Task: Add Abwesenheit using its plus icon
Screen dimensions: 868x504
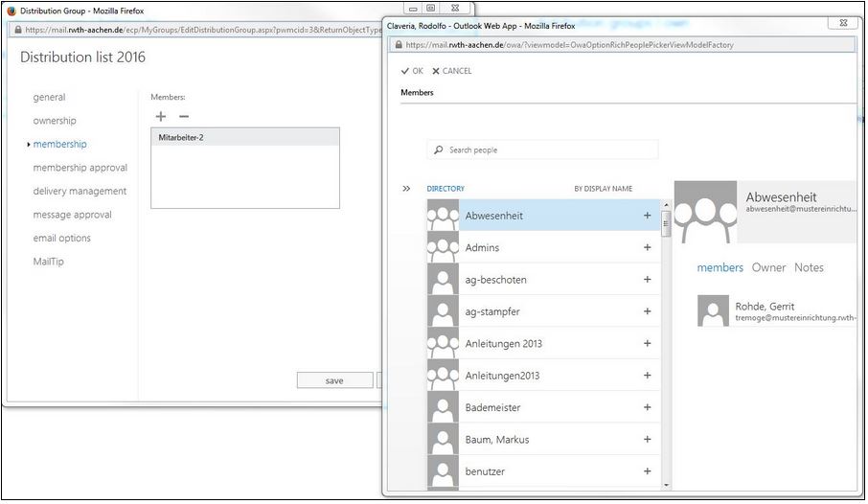Action: pos(647,216)
